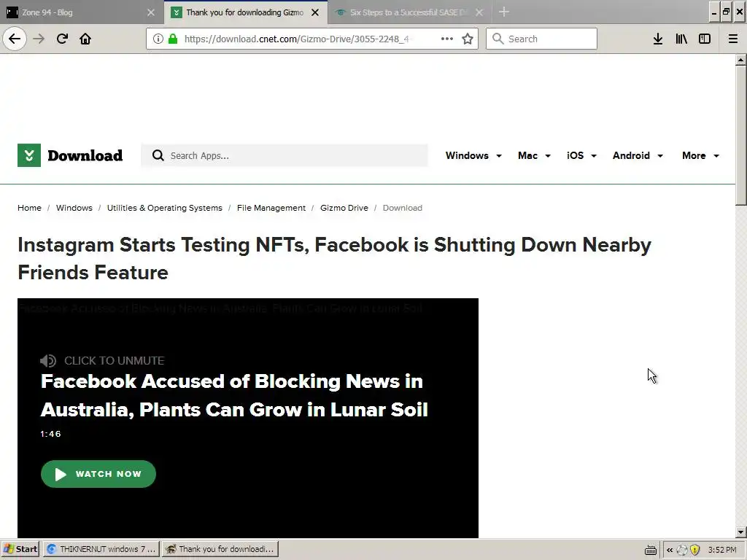Viewport: 747px width, 560px height.
Task: Open Utilities & Operating Systems breadcrumb
Action: coord(164,208)
